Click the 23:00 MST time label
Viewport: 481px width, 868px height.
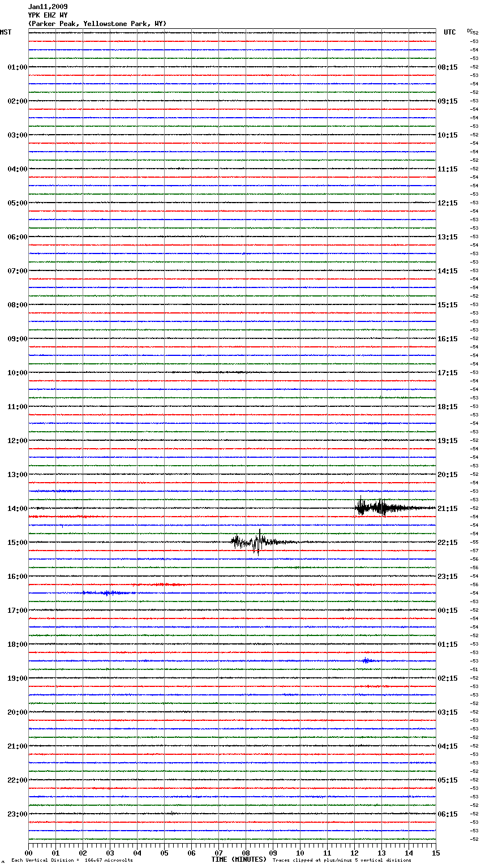point(18,814)
